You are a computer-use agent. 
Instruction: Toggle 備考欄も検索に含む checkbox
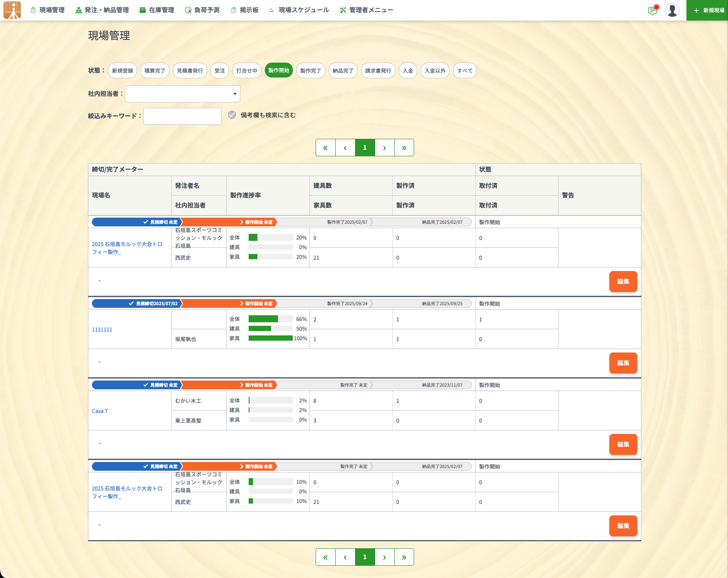(232, 115)
